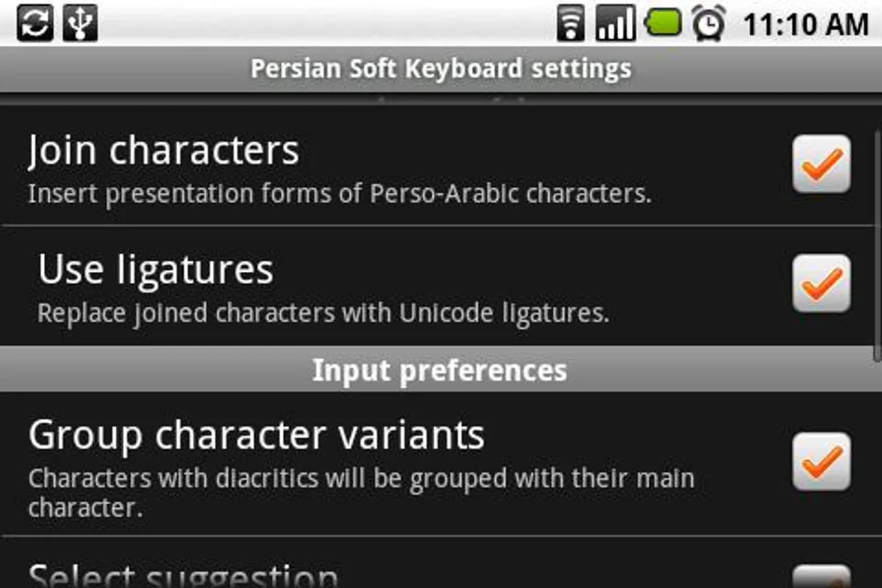
Task: Toggle the Select suggestion checkbox
Action: 821,578
